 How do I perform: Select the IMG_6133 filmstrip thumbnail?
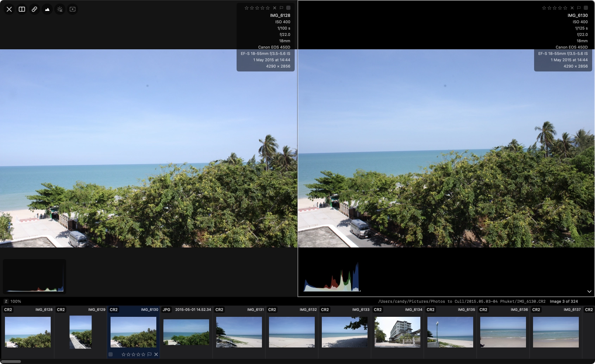tap(345, 332)
